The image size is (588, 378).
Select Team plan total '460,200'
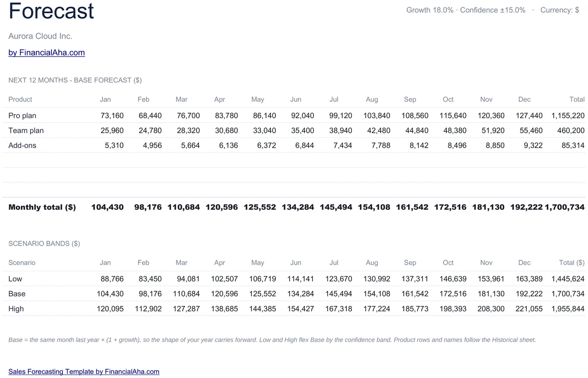tap(571, 130)
